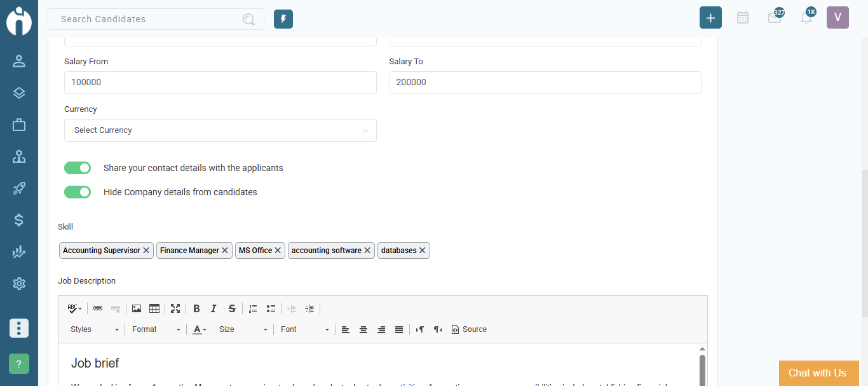This screenshot has width=868, height=386.
Task: Open the more options dots in the sidebar
Action: coord(19,328)
